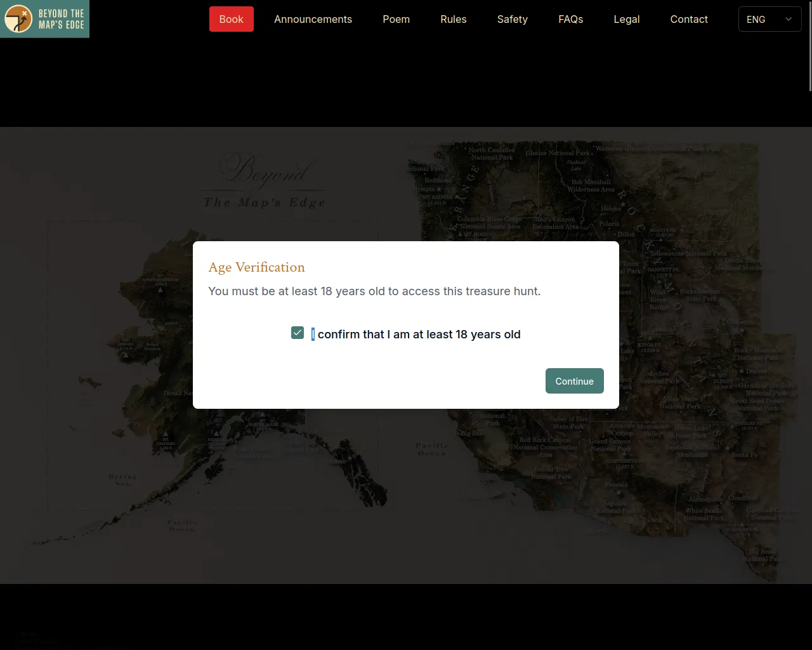Click the 'I confirm that I am at least 18' label

click(x=416, y=335)
